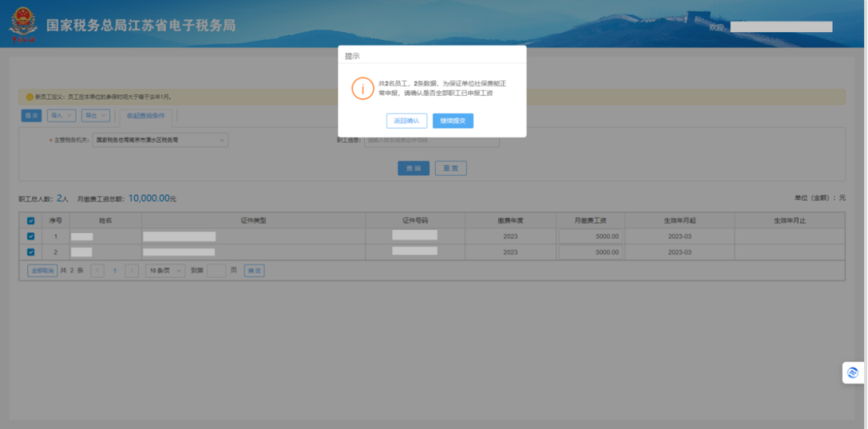868x429 pixels.
Task: Toggle checkbox for row 1
Action: coord(31,236)
